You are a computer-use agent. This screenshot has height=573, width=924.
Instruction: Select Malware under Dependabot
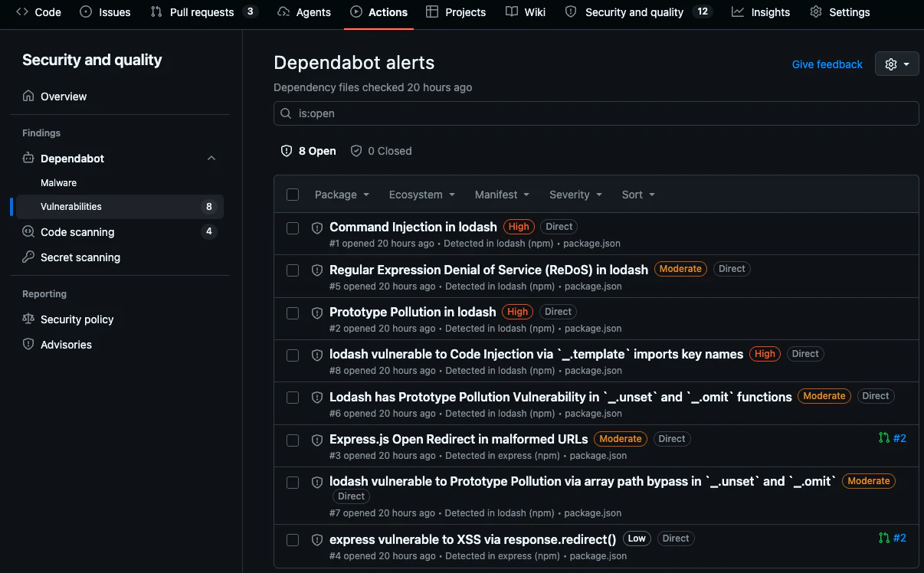(x=58, y=183)
